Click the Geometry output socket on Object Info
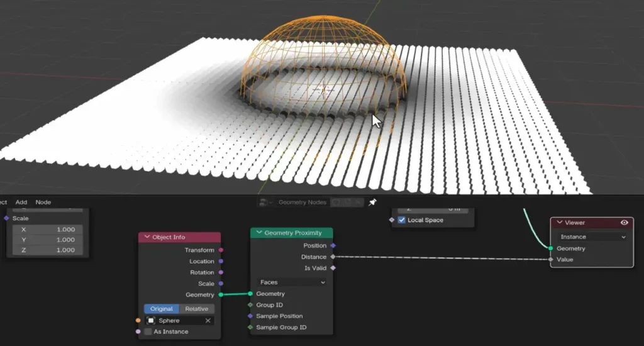Screen dimensions: 644x346 point(221,294)
